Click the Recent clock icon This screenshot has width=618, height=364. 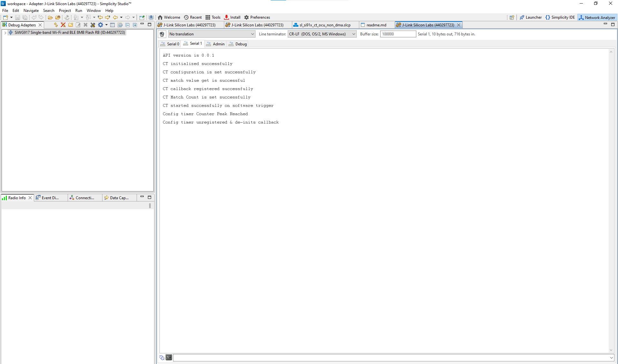186,17
